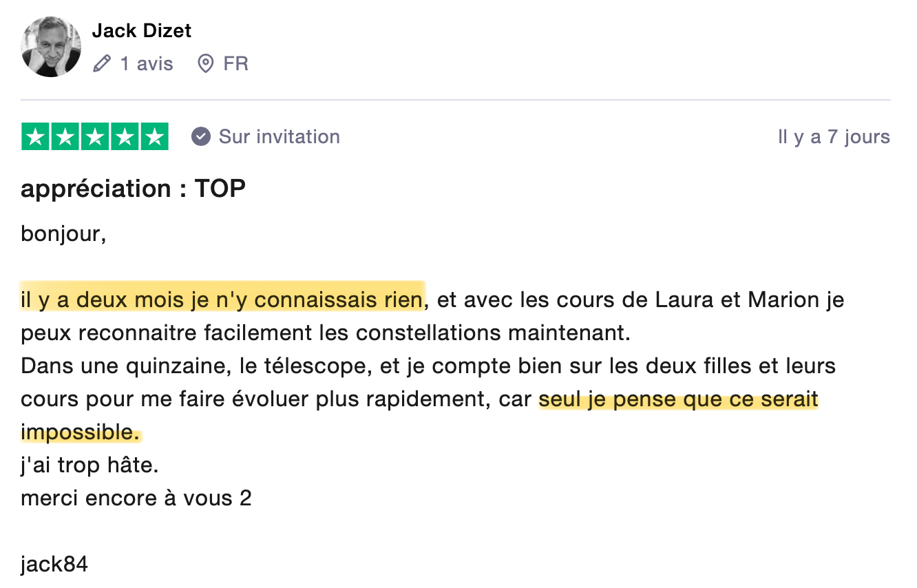Click the middle star of the rating
This screenshot has height=588, width=917.
tap(95, 137)
